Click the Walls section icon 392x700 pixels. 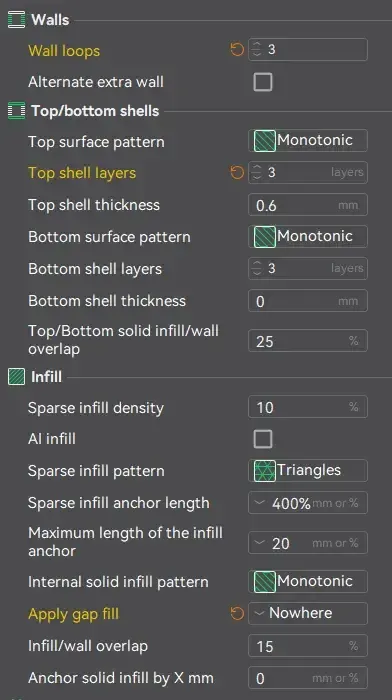pyautogui.click(x=17, y=20)
